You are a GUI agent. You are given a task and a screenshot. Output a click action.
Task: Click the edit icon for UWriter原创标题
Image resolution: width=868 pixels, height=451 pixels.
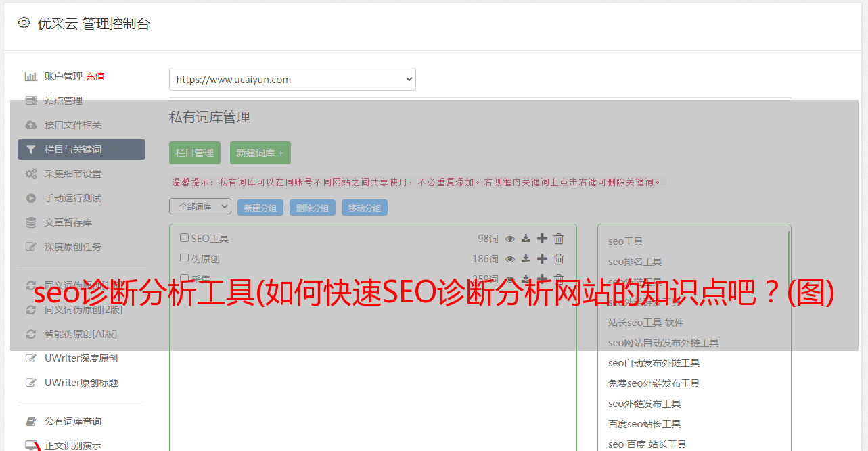[x=30, y=383]
